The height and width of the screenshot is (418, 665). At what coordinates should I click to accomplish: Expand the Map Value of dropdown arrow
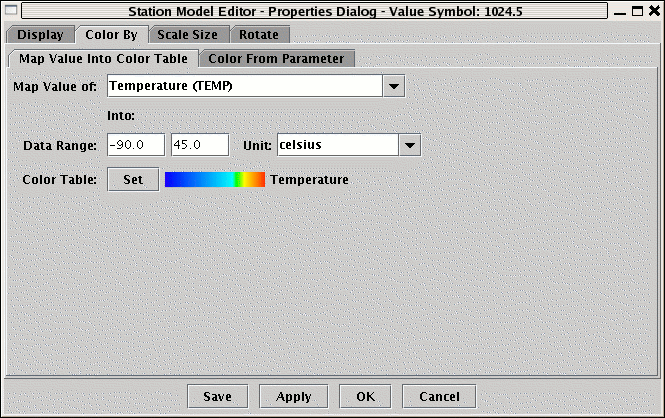[394, 87]
